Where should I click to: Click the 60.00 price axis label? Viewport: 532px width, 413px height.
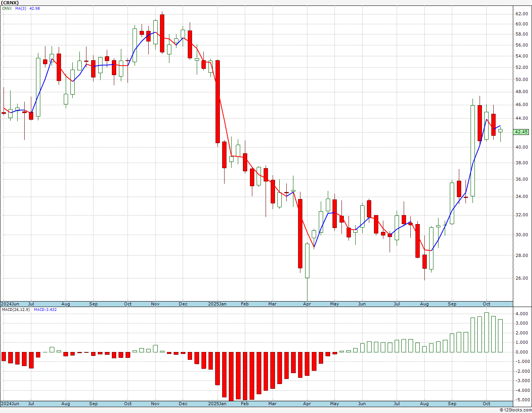tap(521, 24)
